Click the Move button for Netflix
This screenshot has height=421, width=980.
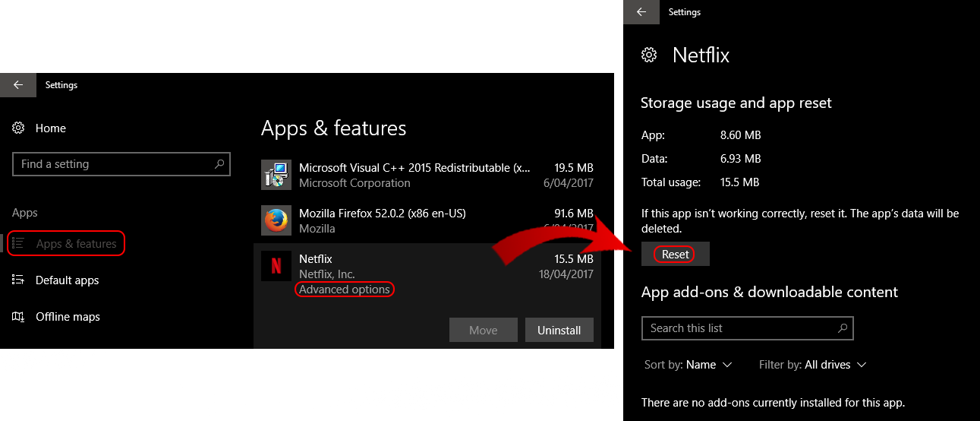[484, 330]
